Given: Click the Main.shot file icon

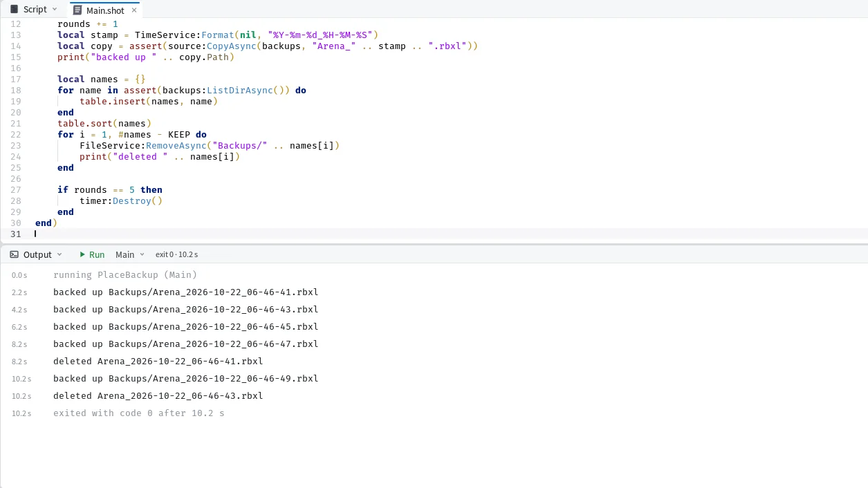Looking at the screenshot, I should [77, 10].
